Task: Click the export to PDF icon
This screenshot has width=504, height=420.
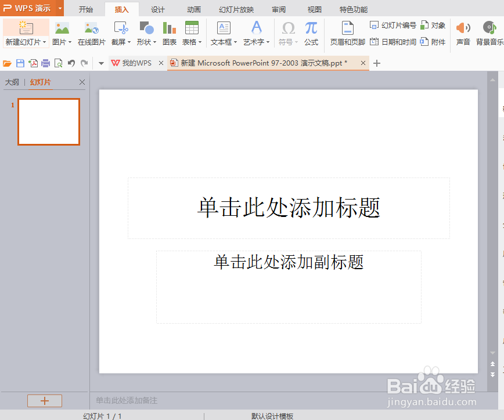Action: (33, 63)
